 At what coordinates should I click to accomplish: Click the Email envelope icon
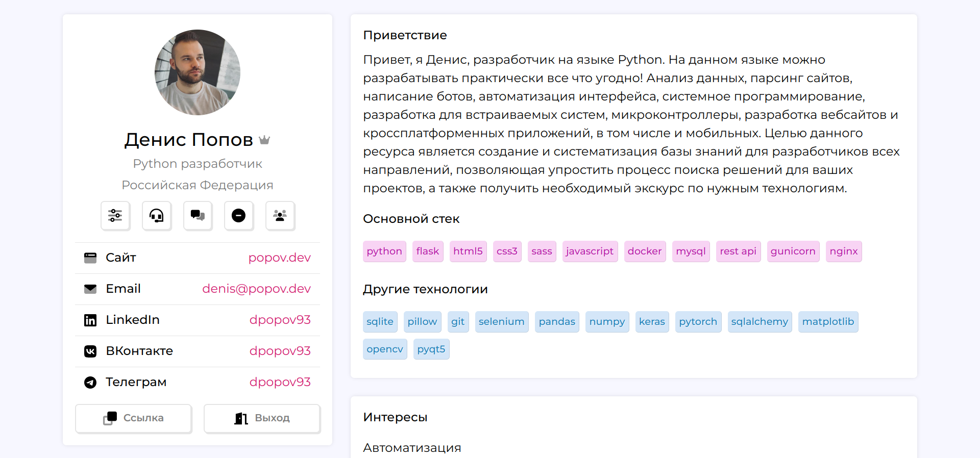point(90,289)
